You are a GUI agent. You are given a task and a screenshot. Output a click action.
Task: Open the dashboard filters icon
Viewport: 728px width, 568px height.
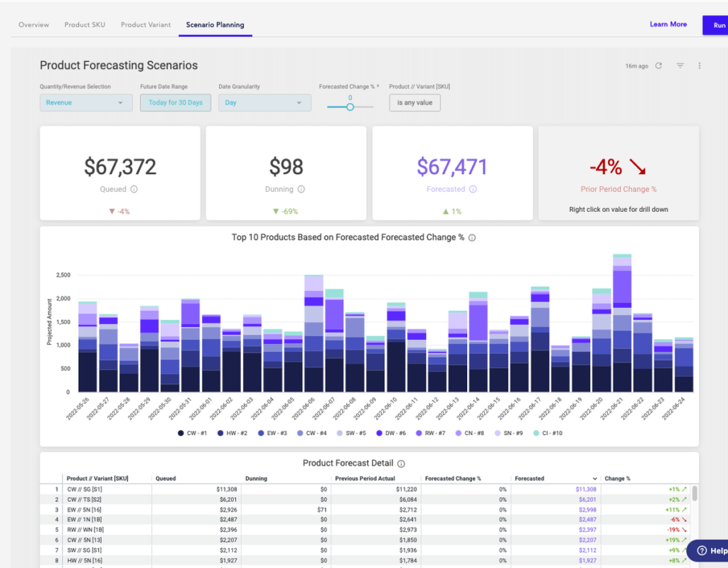(x=680, y=66)
